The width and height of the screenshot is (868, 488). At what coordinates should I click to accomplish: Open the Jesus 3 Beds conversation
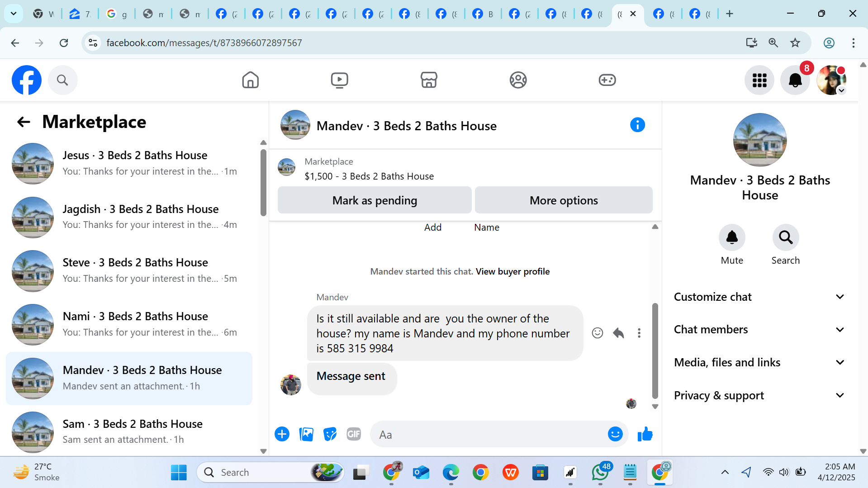pyautogui.click(x=129, y=164)
